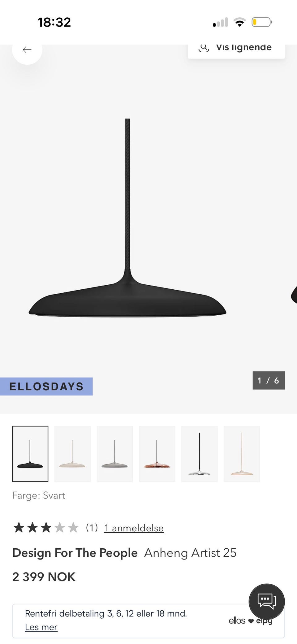This screenshot has height=644, width=297.
Task: Tap the back arrow button
Action: point(27,50)
